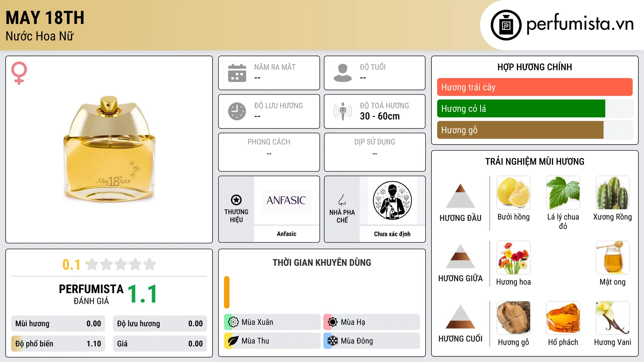Click the Năm ra mắt label
Viewport: 644px width, 362px height.
(x=275, y=67)
